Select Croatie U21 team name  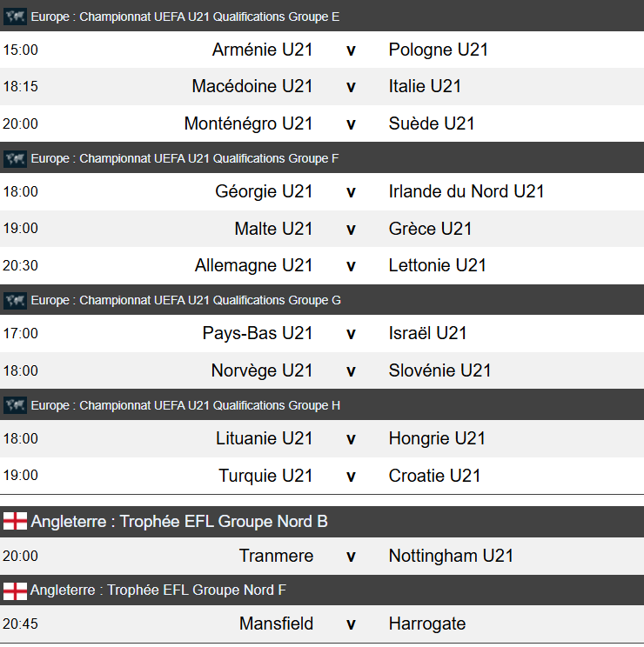[x=435, y=476]
